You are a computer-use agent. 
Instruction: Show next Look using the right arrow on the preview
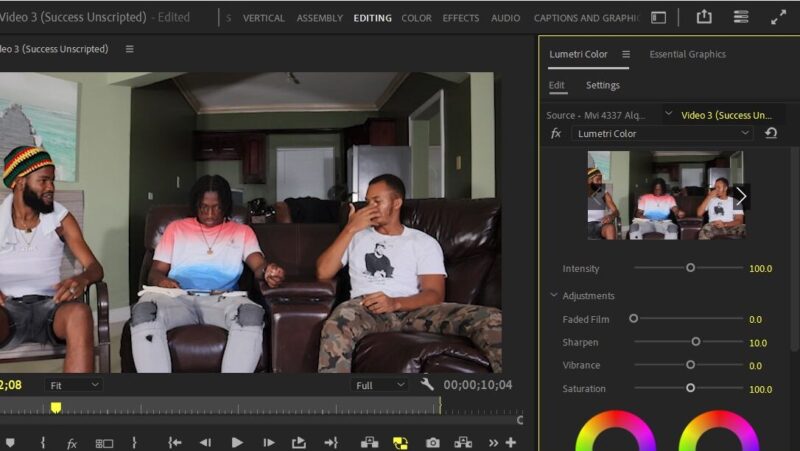[741, 196]
